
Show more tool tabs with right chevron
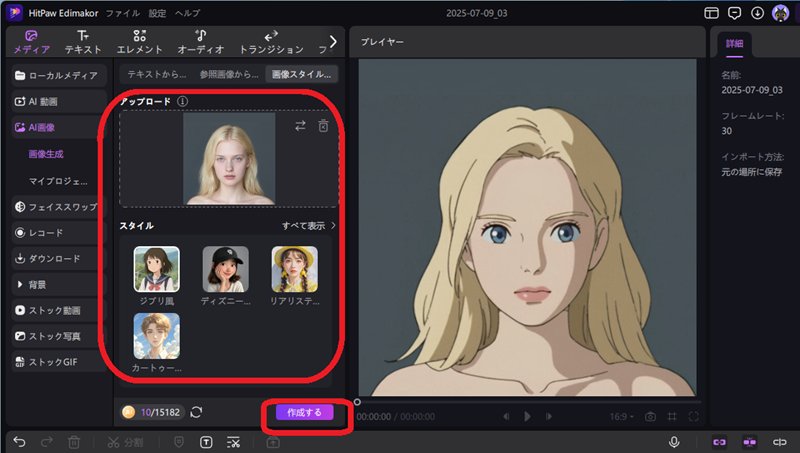click(333, 41)
